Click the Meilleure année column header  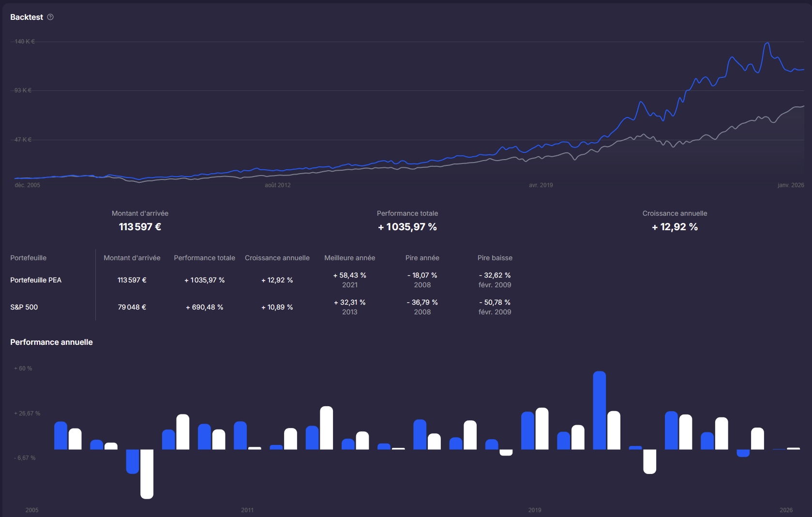click(x=349, y=258)
